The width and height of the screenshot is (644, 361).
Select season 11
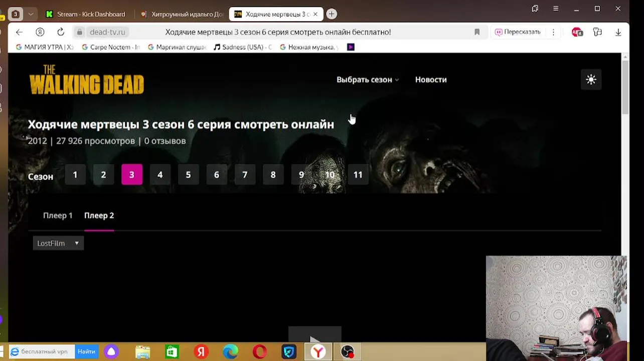[358, 174]
